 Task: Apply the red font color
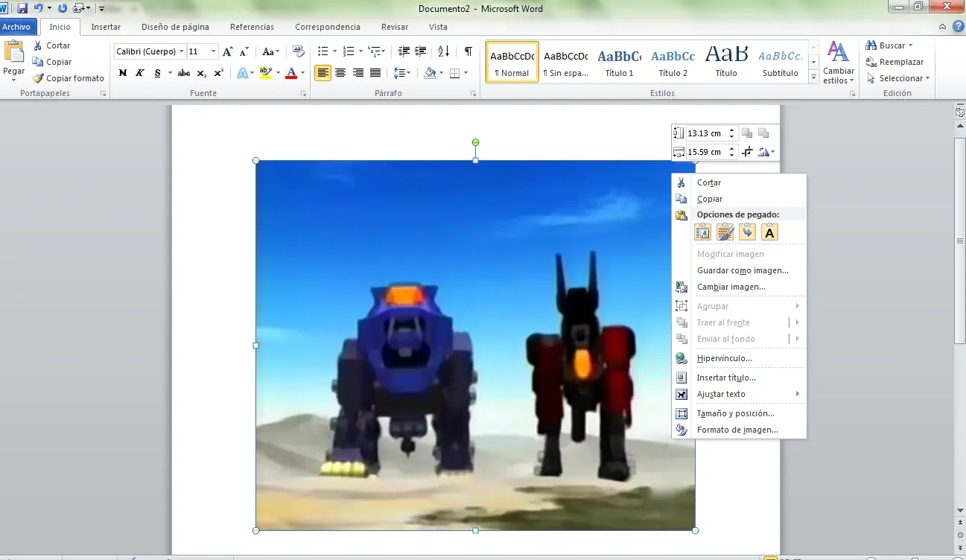(x=291, y=73)
